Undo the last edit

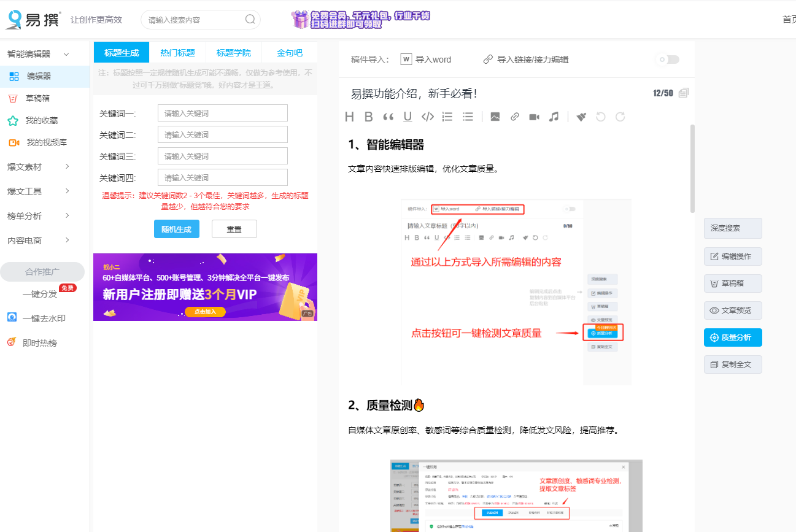[x=601, y=117]
